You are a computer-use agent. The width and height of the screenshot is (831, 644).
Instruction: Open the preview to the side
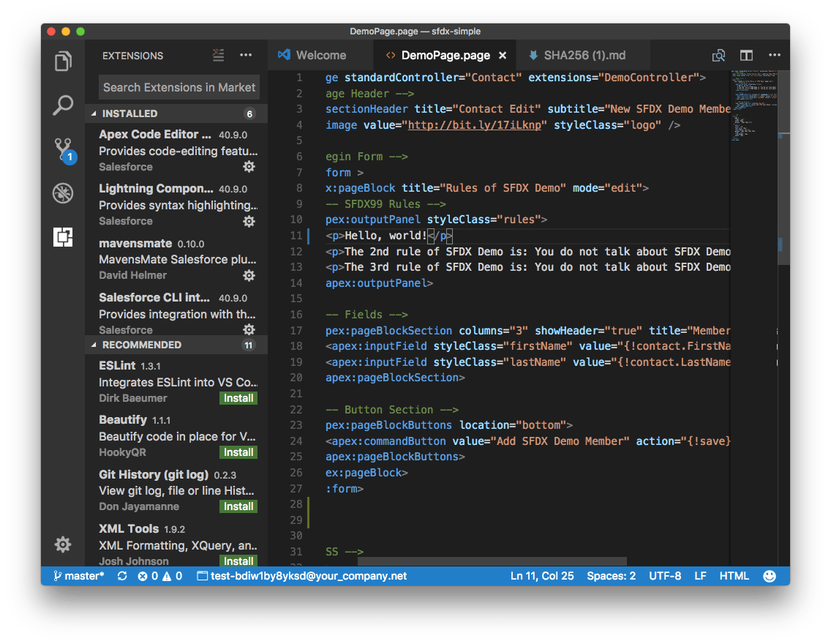(718, 55)
